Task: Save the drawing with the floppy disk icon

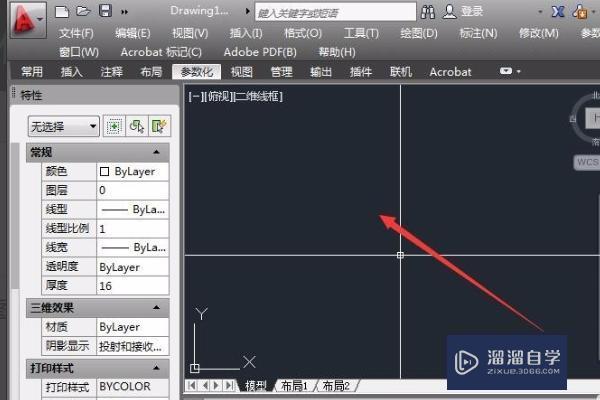Action: (105, 11)
